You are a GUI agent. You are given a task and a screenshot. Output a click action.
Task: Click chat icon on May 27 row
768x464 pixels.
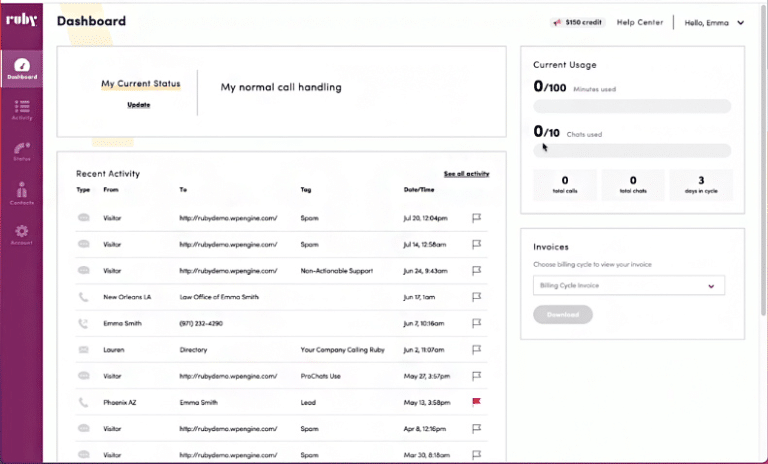pyautogui.click(x=84, y=376)
